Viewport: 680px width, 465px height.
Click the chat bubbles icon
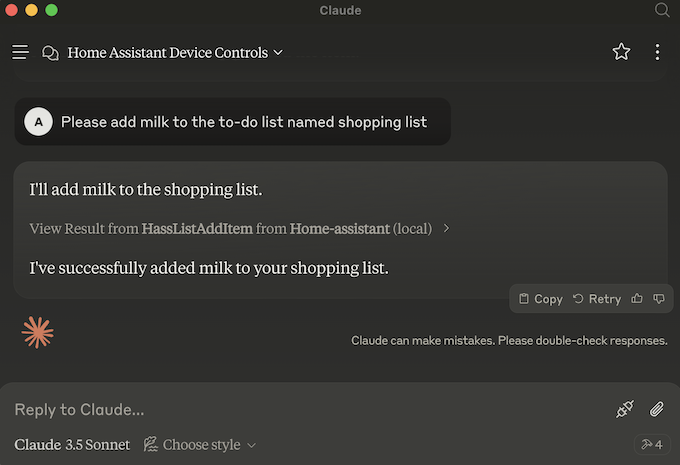click(x=50, y=53)
